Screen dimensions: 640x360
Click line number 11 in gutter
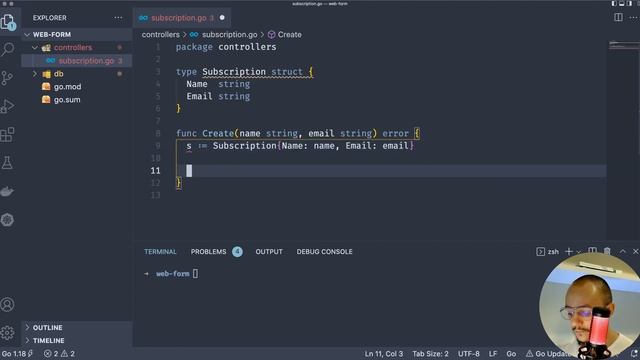(x=155, y=171)
